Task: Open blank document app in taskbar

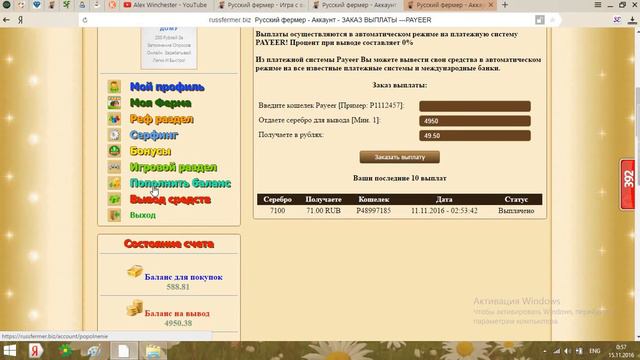Action: tap(123, 351)
